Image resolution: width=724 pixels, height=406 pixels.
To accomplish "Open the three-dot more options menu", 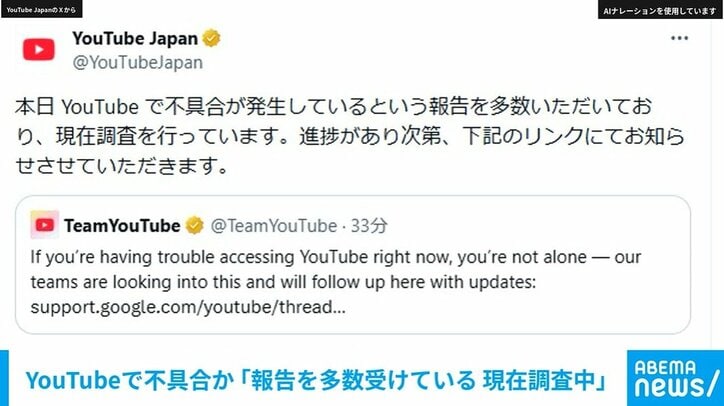I will pos(679,38).
